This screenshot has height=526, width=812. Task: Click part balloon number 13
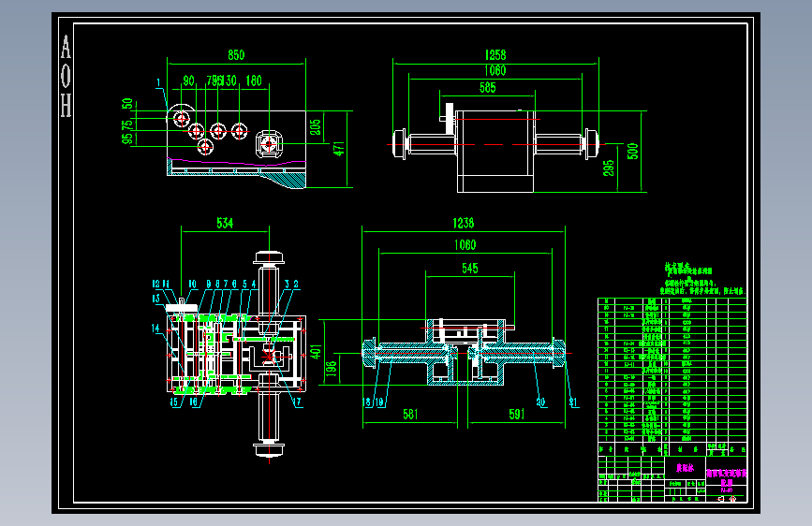tap(155, 299)
